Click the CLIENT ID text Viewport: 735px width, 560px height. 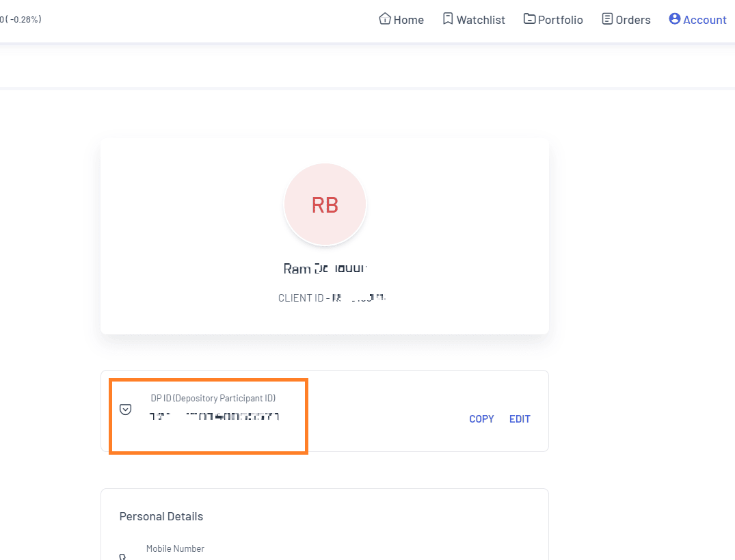(x=332, y=298)
